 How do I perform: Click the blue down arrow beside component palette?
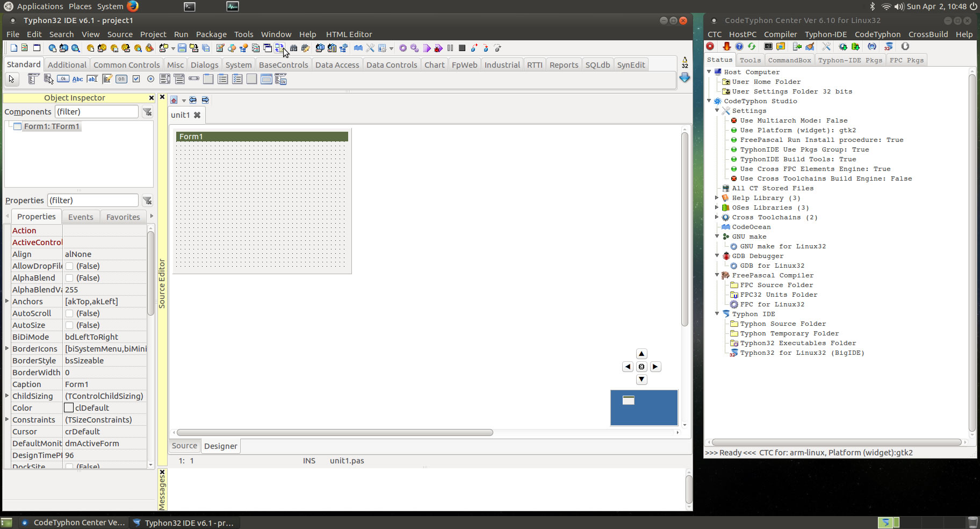(x=684, y=77)
